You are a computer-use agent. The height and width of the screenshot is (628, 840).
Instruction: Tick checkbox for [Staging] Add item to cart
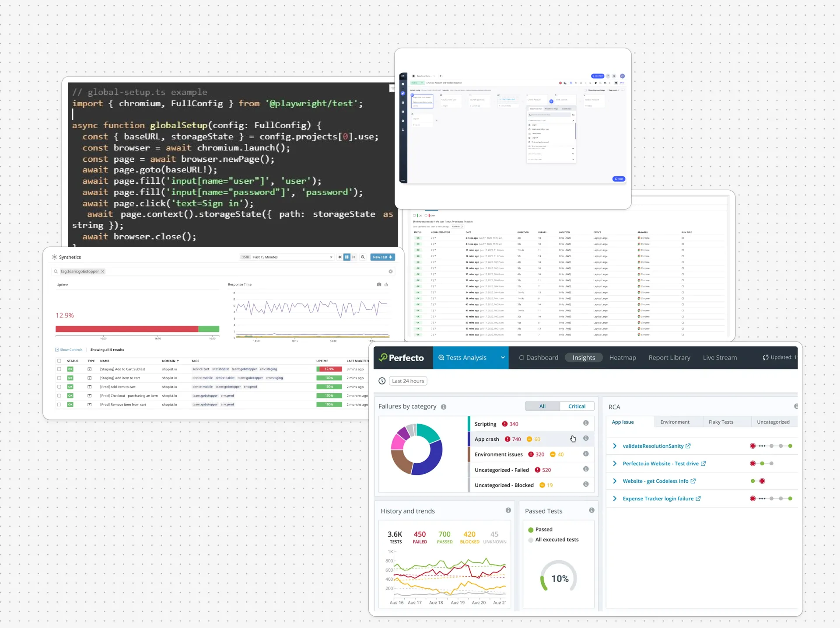[x=59, y=378]
